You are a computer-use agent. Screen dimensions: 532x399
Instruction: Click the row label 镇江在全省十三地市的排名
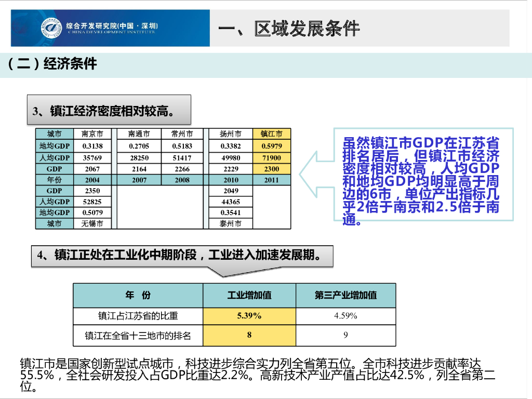[x=138, y=336]
